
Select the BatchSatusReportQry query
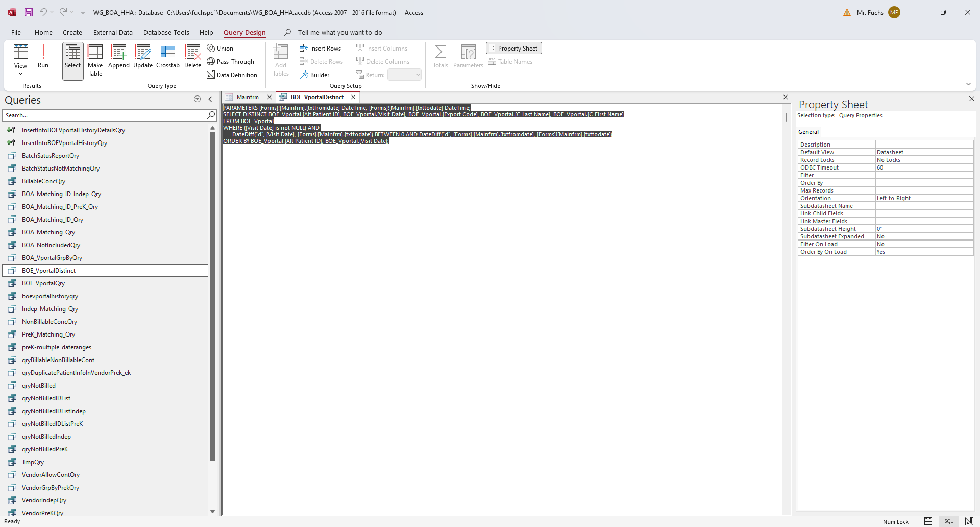(x=106, y=156)
